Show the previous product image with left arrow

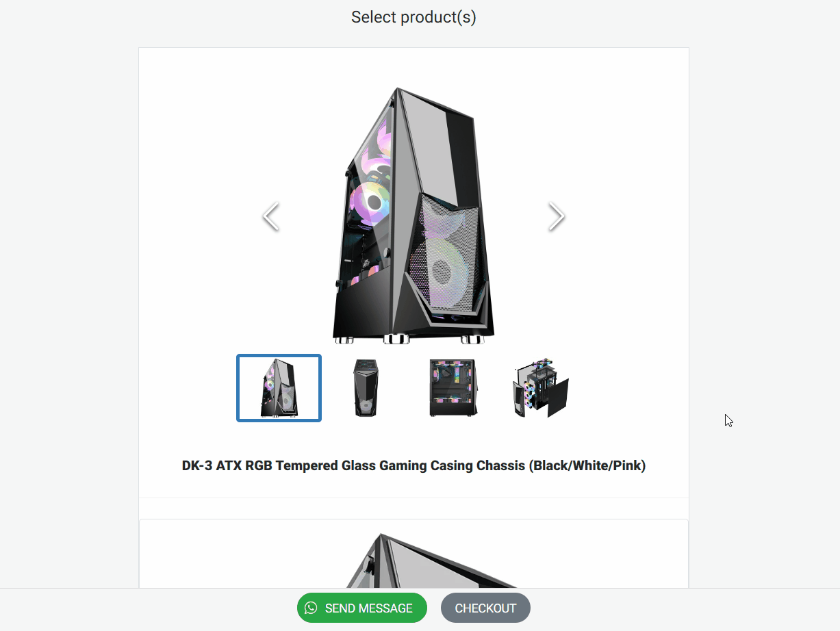271,216
